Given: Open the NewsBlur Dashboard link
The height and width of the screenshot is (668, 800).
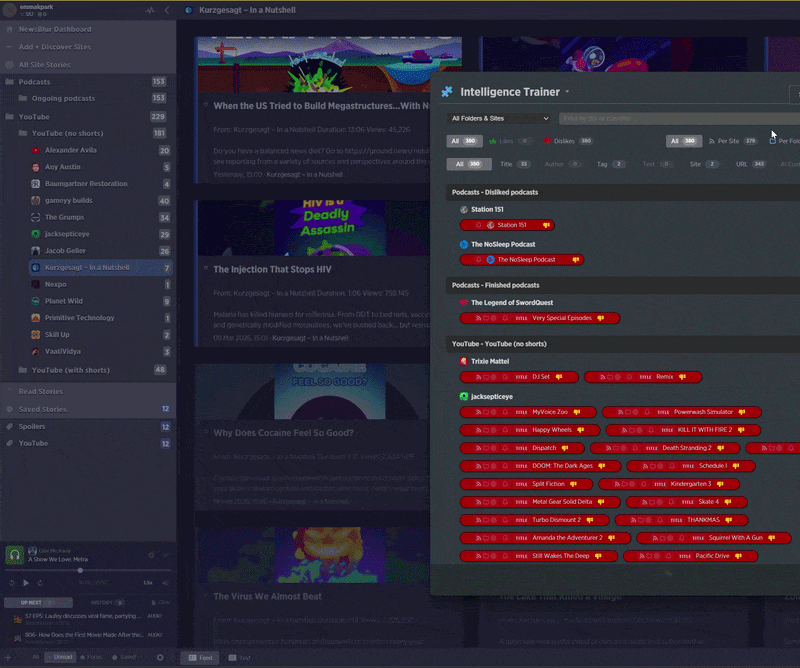Looking at the screenshot, I should pyautogui.click(x=55, y=29).
